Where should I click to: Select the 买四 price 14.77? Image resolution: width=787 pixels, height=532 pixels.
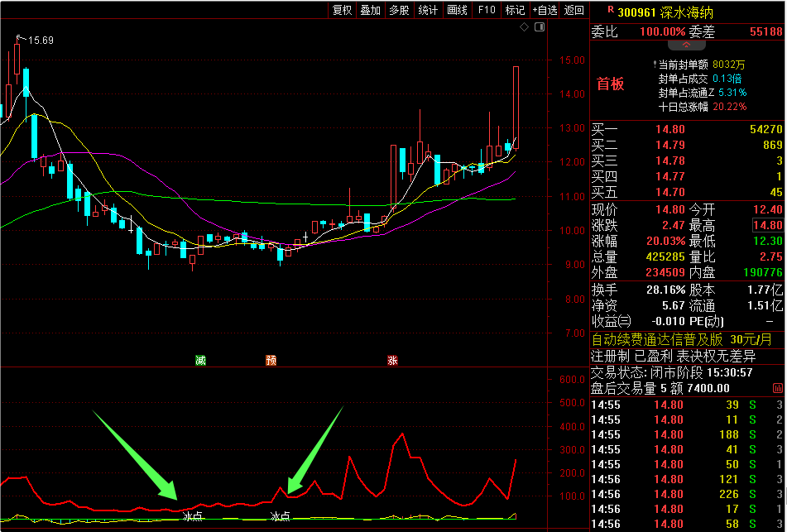(x=670, y=176)
